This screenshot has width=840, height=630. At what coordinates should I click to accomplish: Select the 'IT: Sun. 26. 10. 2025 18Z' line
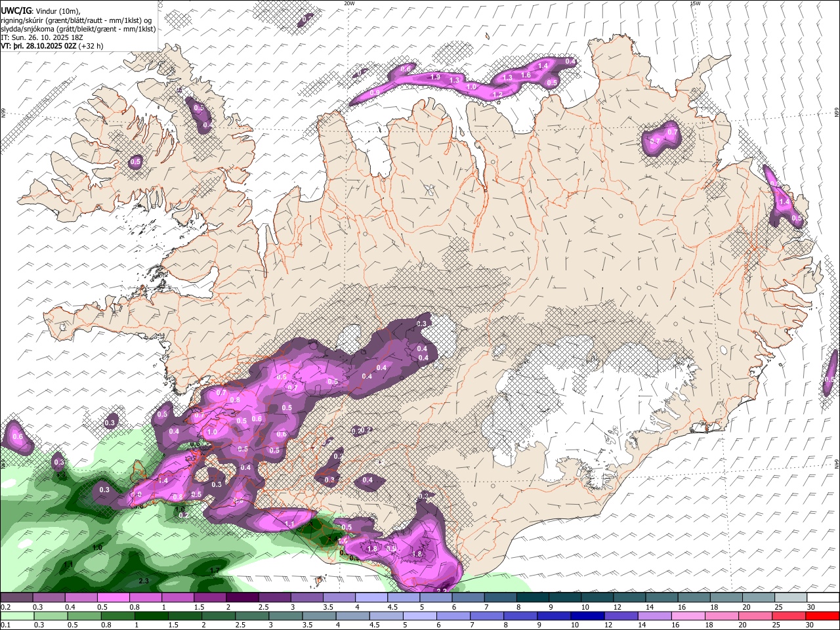pyautogui.click(x=42, y=38)
